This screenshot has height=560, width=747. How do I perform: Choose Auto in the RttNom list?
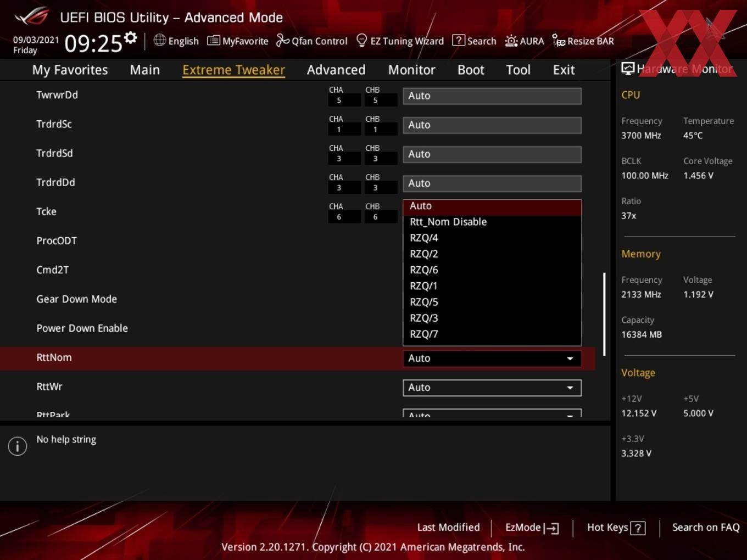click(x=492, y=206)
